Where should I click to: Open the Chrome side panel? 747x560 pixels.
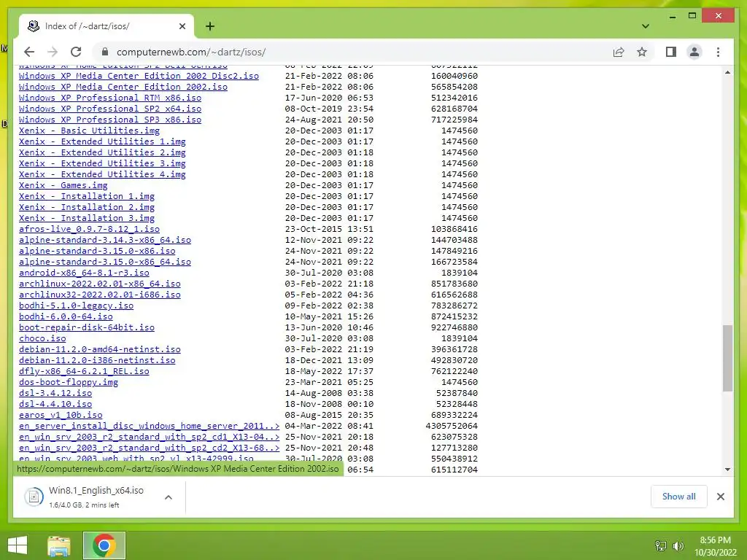[671, 52]
